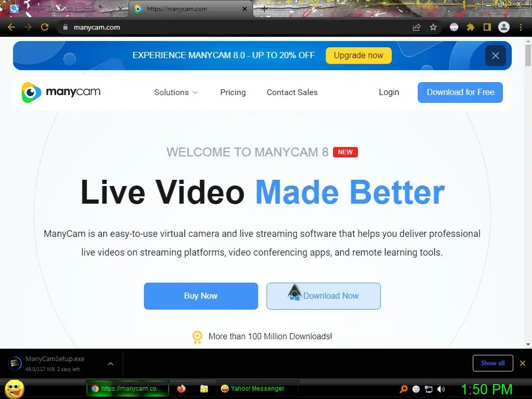Click the ManyCamSetup.exe download item
532x399 pixels.
54,363
